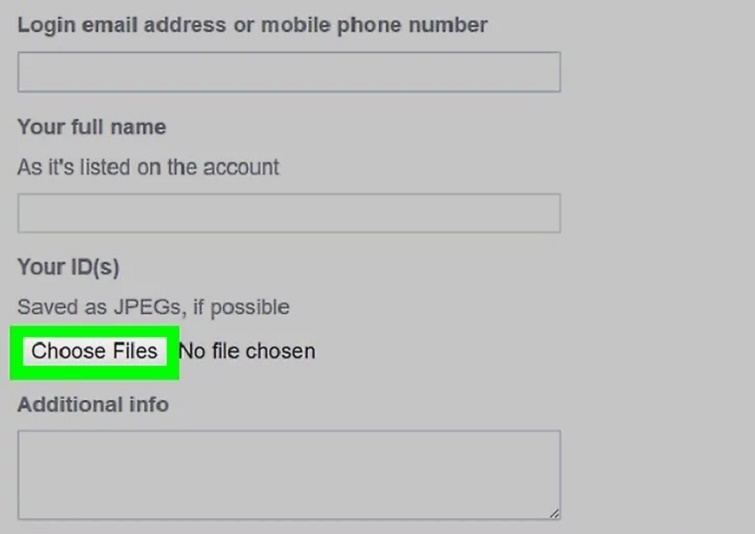This screenshot has width=755, height=534.
Task: Focus the full name text box
Action: [x=288, y=214]
